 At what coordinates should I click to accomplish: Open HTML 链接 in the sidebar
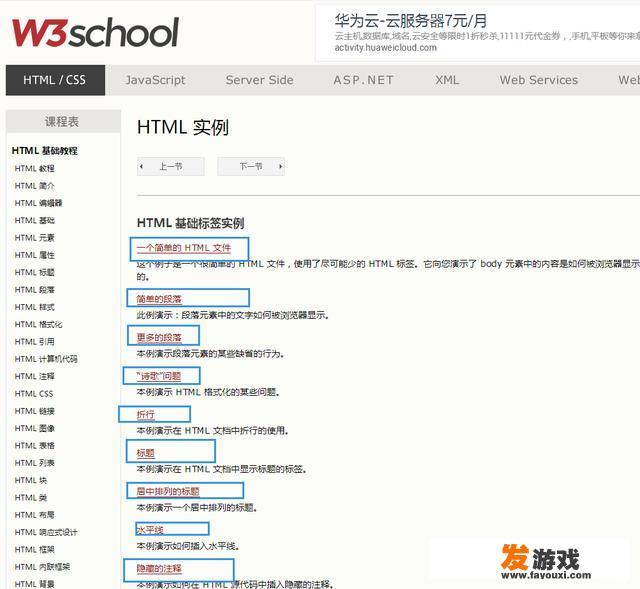(35, 411)
